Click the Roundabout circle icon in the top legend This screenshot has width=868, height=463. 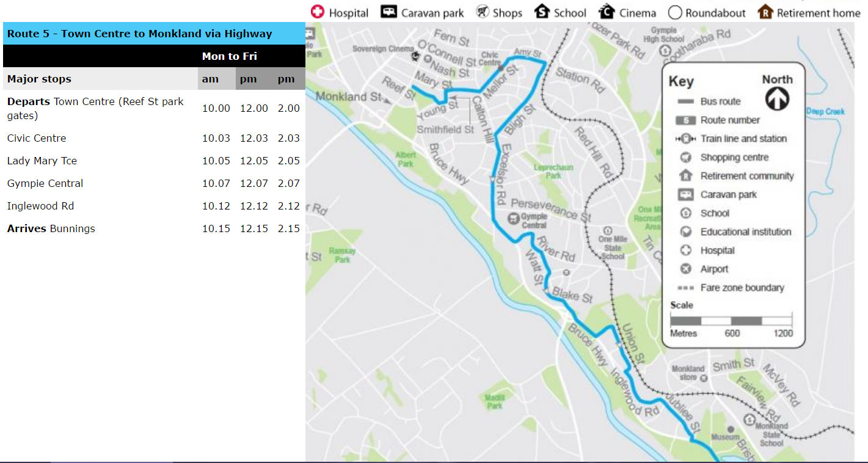click(675, 13)
